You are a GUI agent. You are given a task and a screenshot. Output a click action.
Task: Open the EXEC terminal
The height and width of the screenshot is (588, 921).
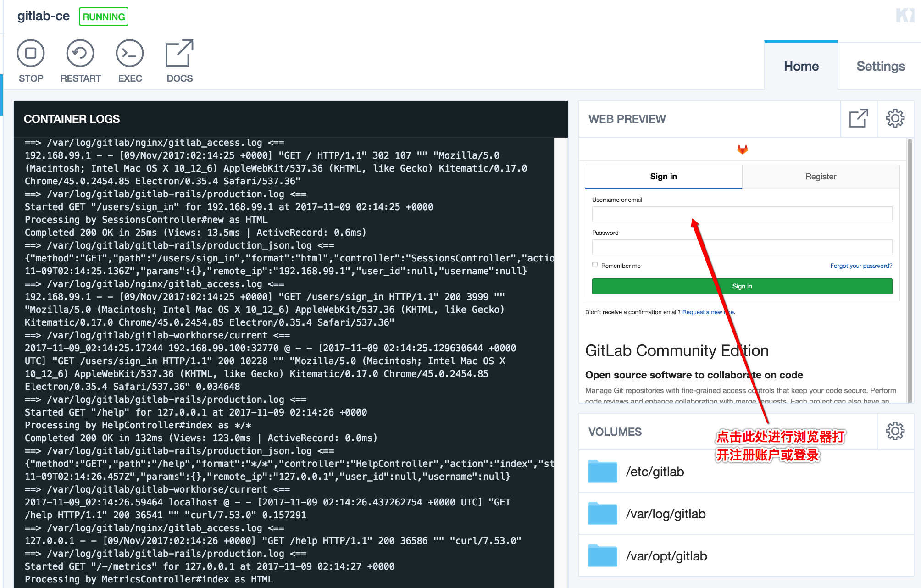coord(130,54)
